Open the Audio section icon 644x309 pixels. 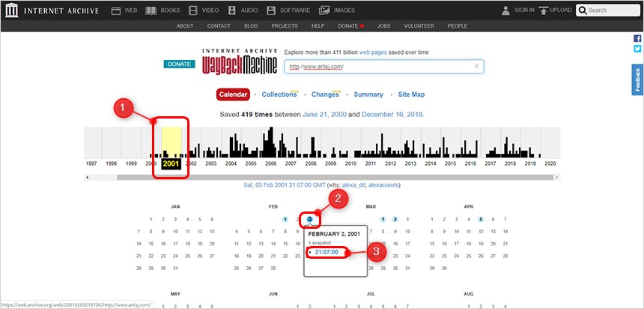(x=232, y=10)
